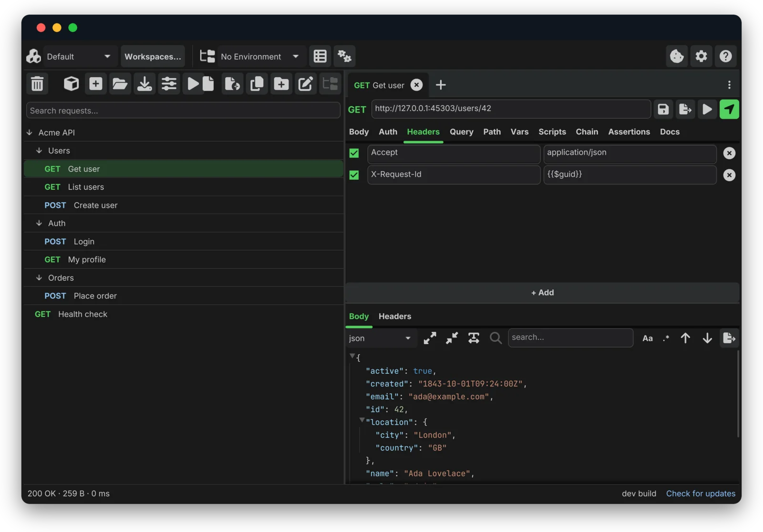Jump to previous search match with up arrow
Viewport: 763px width, 532px height.
coord(685,338)
